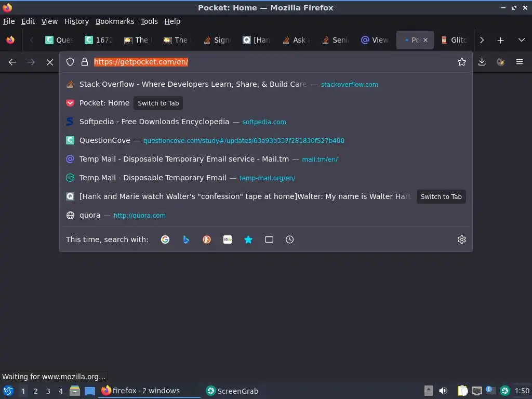
Task: Click the clipboard manager tray icon
Action: (x=462, y=391)
